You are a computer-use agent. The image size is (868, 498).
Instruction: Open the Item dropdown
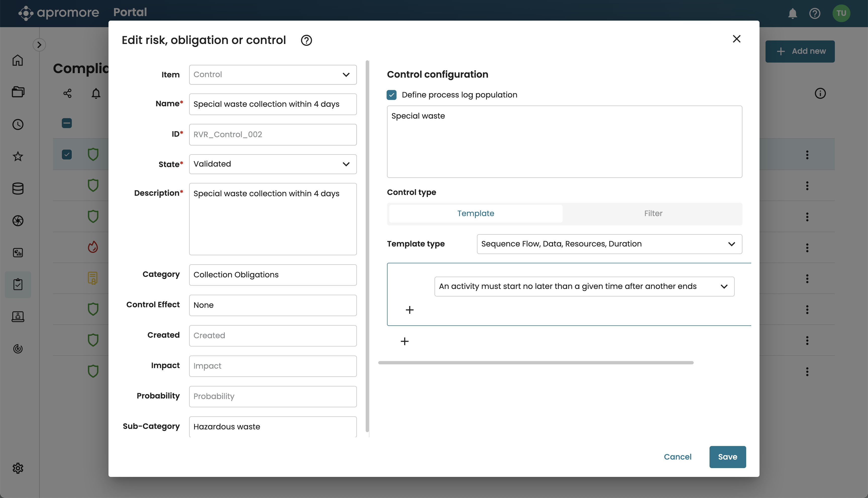[273, 75]
